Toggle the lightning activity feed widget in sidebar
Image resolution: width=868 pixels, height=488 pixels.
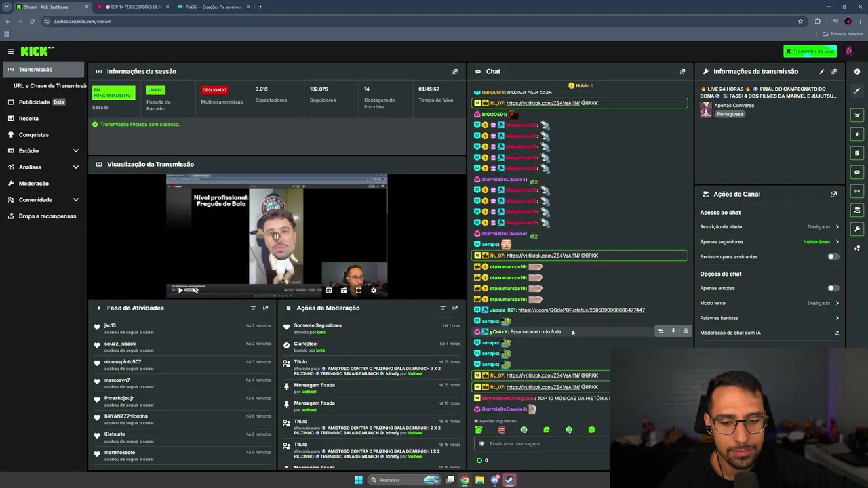click(857, 134)
